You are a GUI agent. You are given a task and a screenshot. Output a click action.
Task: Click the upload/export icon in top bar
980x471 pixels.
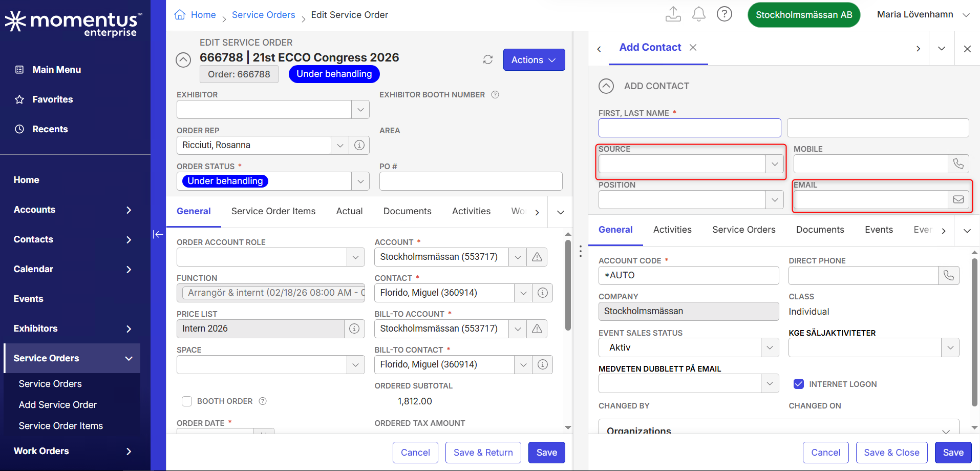(673, 14)
